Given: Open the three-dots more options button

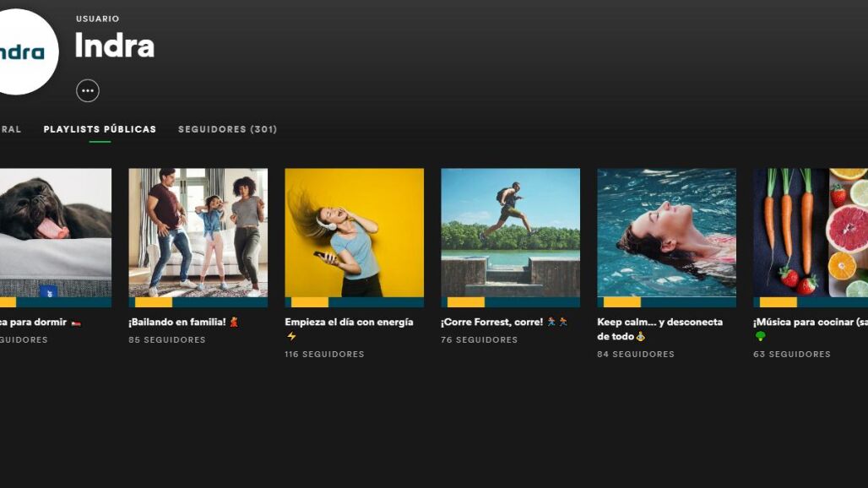Looking at the screenshot, I should pyautogui.click(x=88, y=90).
